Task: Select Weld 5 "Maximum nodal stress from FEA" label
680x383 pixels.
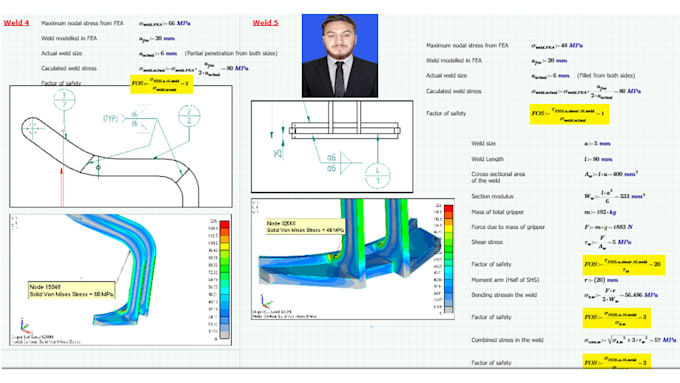Action: [468, 46]
